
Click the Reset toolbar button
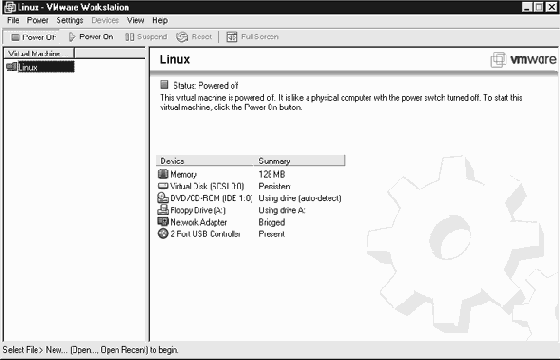coord(194,37)
